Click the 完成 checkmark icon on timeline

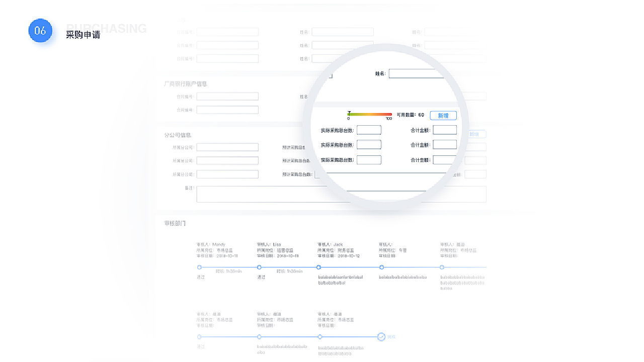coord(381,337)
